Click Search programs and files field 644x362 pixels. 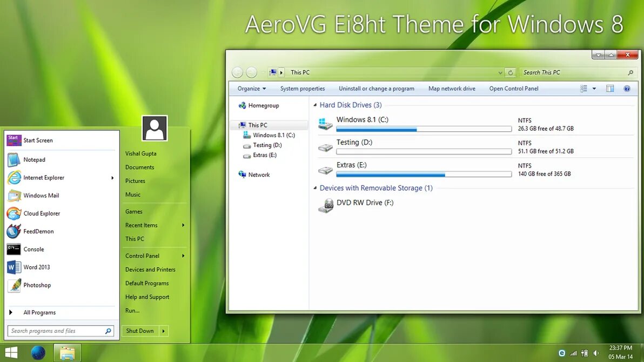coord(61,331)
